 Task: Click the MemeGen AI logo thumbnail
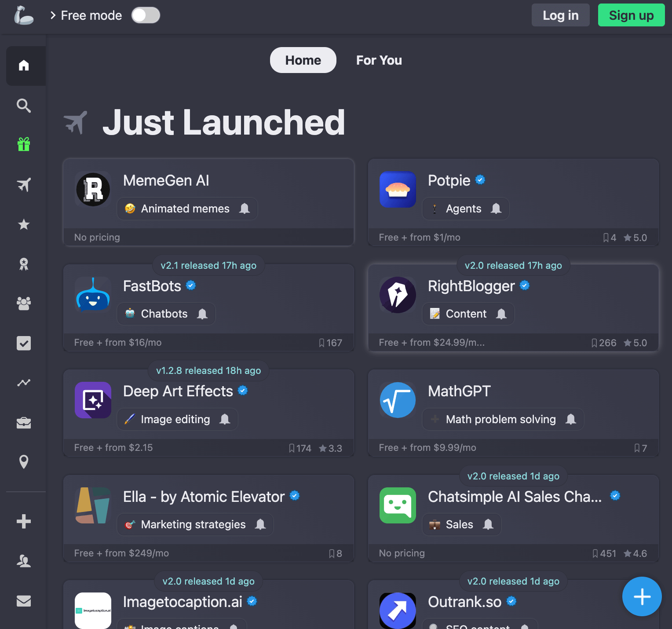93,190
